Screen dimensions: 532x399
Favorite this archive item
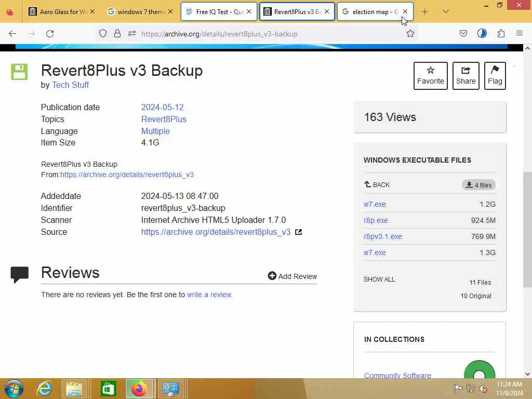pos(431,76)
